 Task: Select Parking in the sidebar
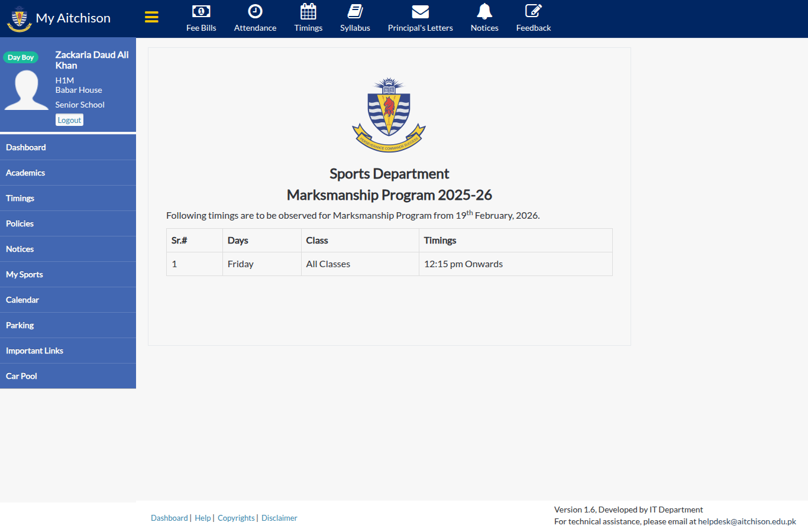click(68, 325)
